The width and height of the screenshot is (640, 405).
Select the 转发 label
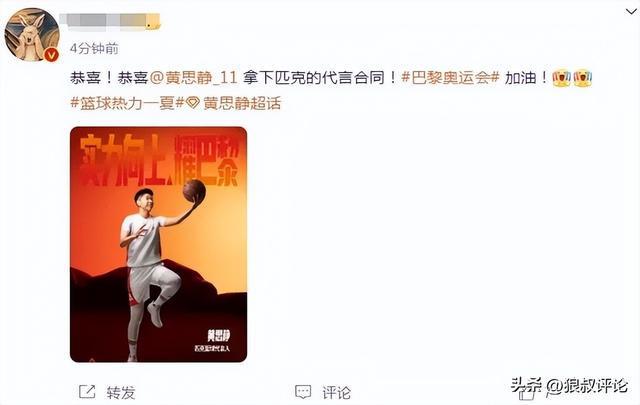coord(121,393)
